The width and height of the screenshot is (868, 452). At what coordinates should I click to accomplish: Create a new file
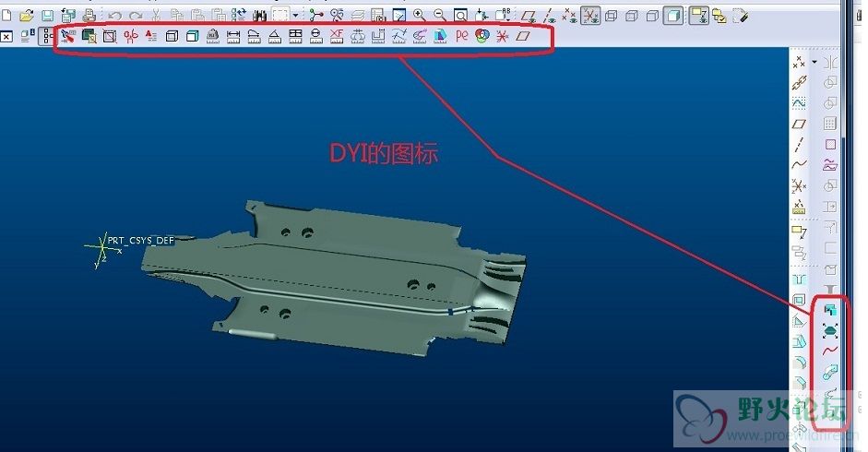6,16
